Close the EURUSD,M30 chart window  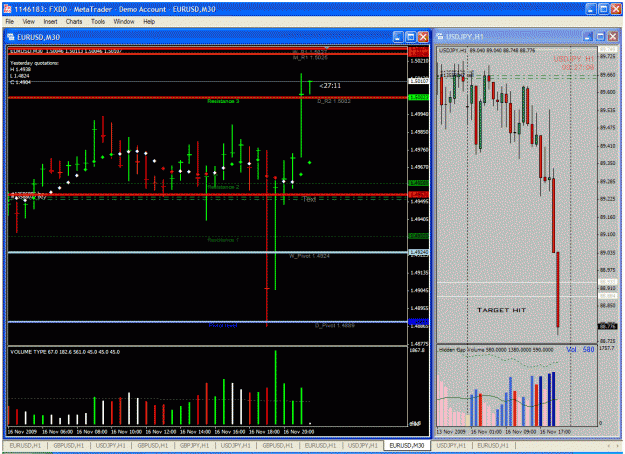(x=423, y=37)
